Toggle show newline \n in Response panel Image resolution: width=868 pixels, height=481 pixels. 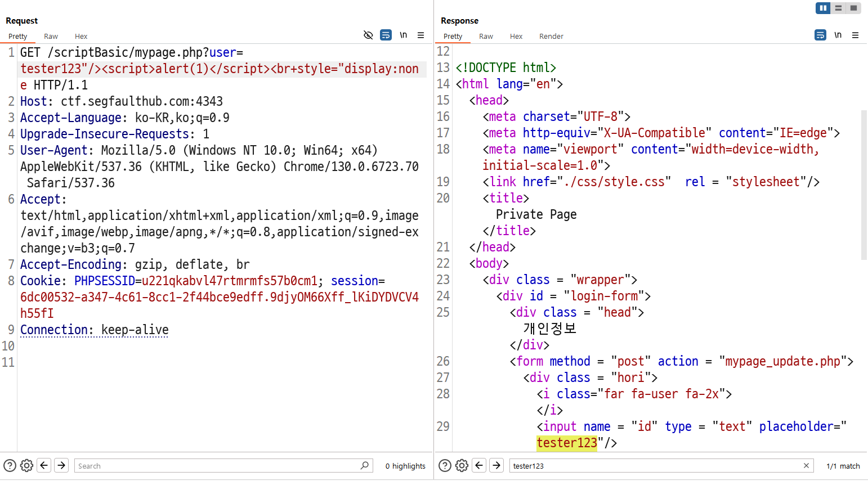[838, 35]
